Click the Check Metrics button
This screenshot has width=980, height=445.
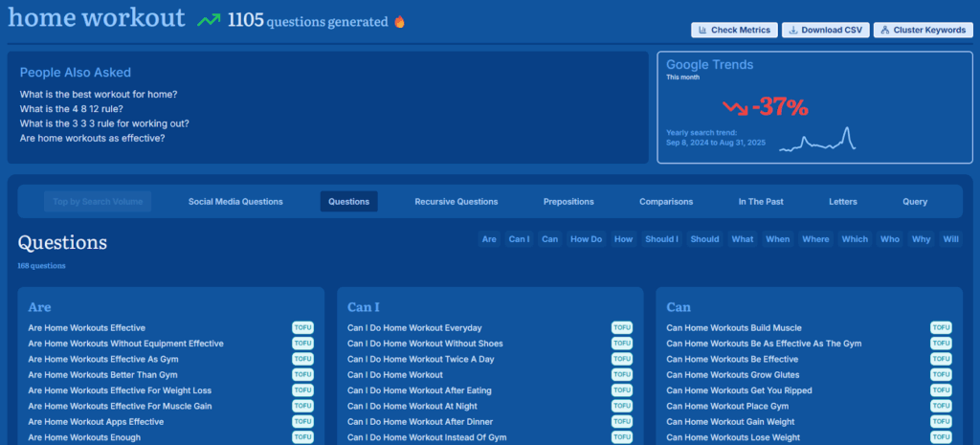(x=733, y=30)
